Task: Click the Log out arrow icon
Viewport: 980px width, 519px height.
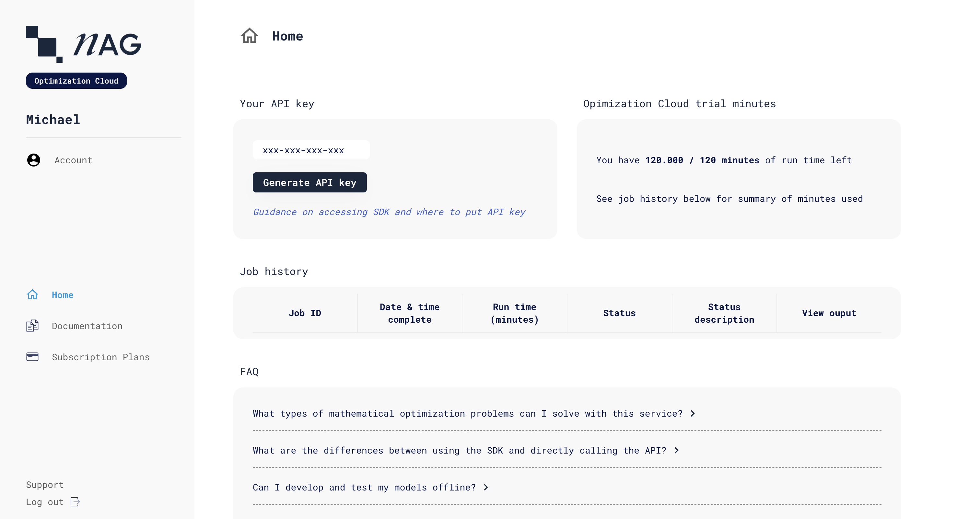Action: [x=75, y=502]
